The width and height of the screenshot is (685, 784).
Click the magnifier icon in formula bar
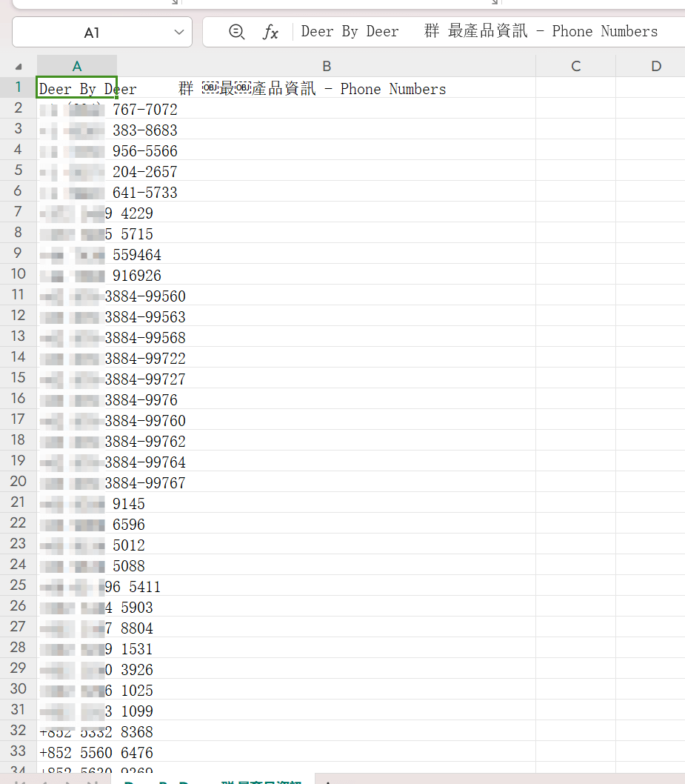pos(236,32)
